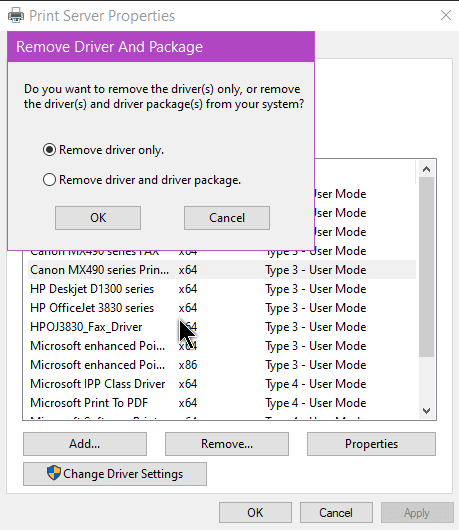Select Canon MX490 series Printer driver row
The height and width of the screenshot is (530, 459).
(x=222, y=270)
